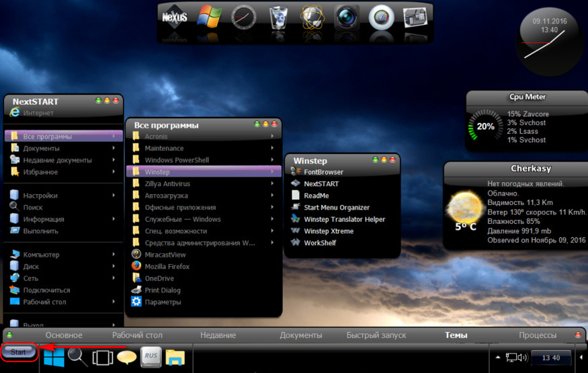Open Internet Explorer icon in NextSTART
The width and height of the screenshot is (588, 373).
(x=15, y=112)
